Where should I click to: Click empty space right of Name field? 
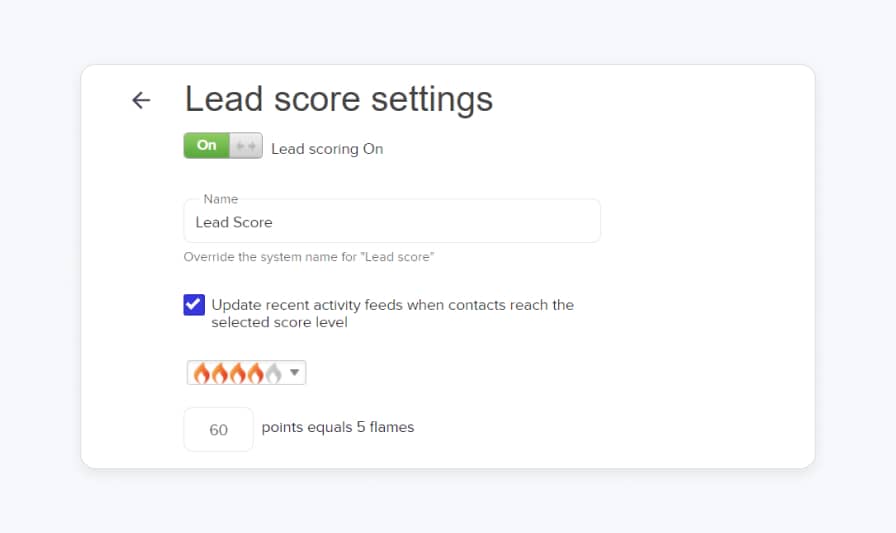pyautogui.click(x=700, y=222)
